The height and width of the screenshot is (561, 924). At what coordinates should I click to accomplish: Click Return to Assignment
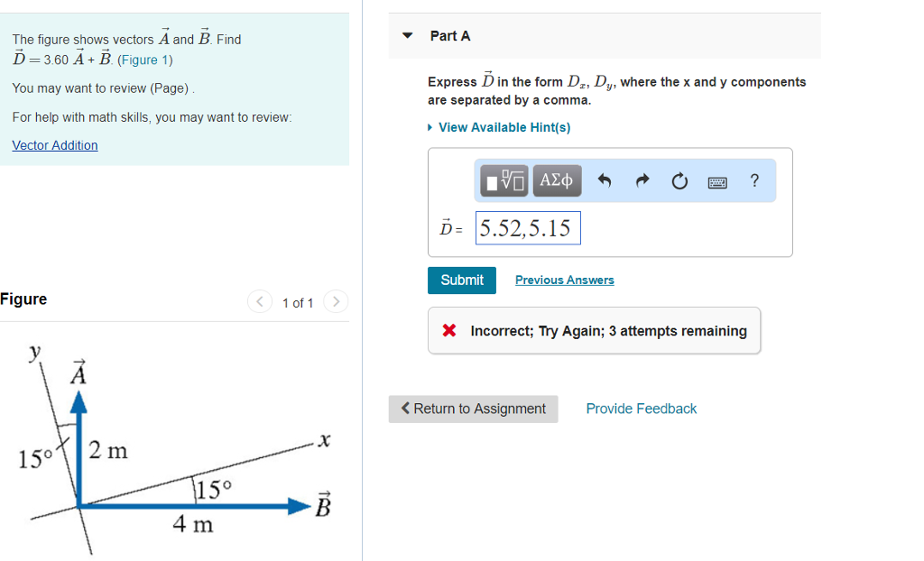tap(473, 409)
